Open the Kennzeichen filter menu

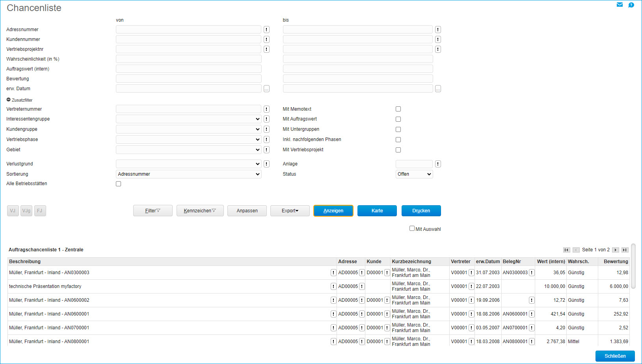(200, 211)
